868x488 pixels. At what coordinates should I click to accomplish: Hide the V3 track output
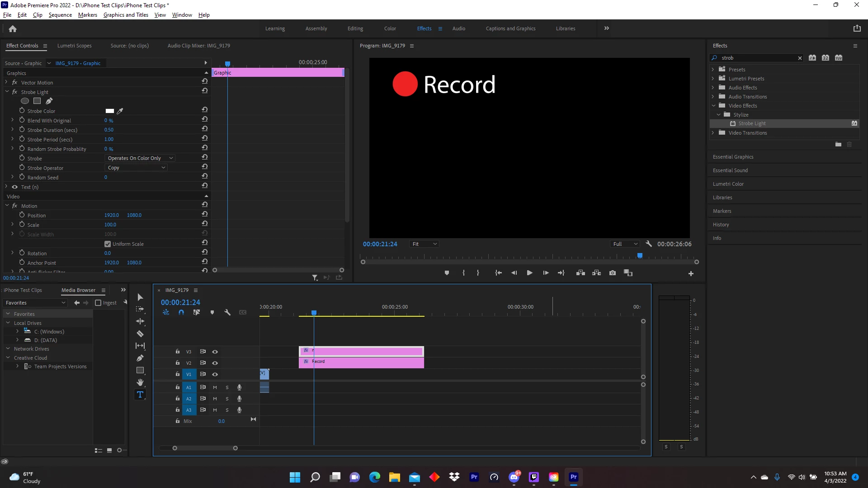pos(215,352)
